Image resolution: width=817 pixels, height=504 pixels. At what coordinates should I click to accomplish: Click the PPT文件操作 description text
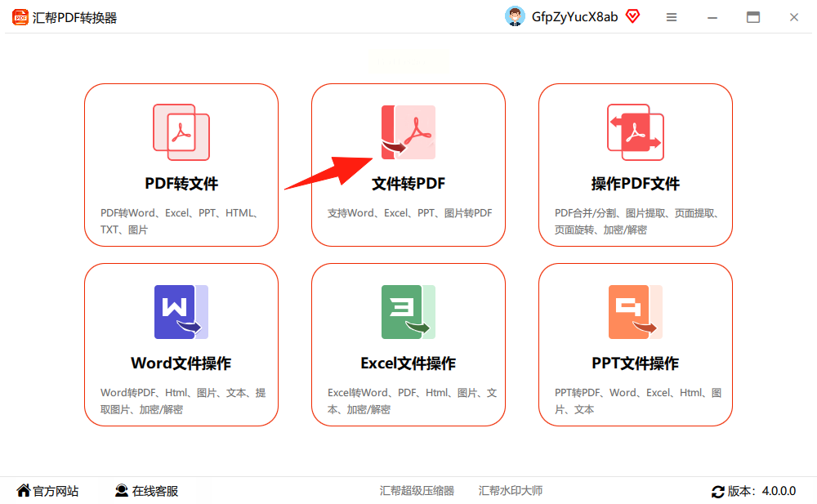pos(638,401)
